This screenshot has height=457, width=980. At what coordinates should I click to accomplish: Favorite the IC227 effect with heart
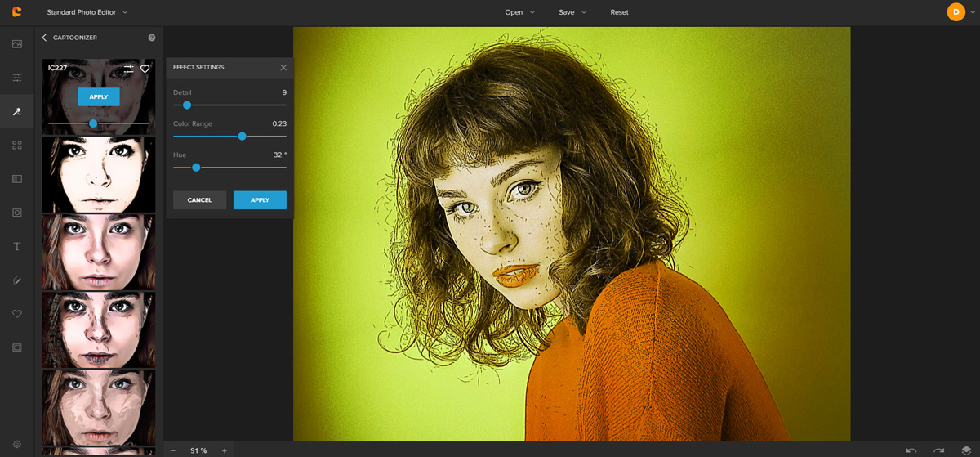(145, 69)
